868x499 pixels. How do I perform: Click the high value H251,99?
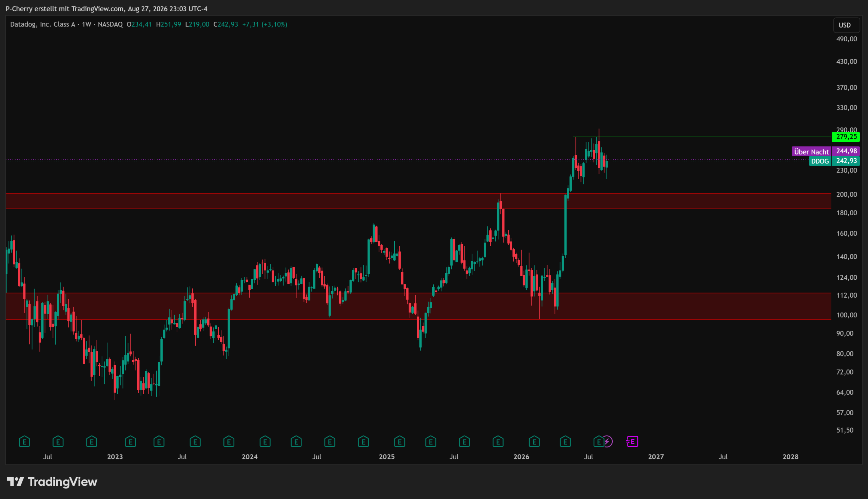click(168, 24)
